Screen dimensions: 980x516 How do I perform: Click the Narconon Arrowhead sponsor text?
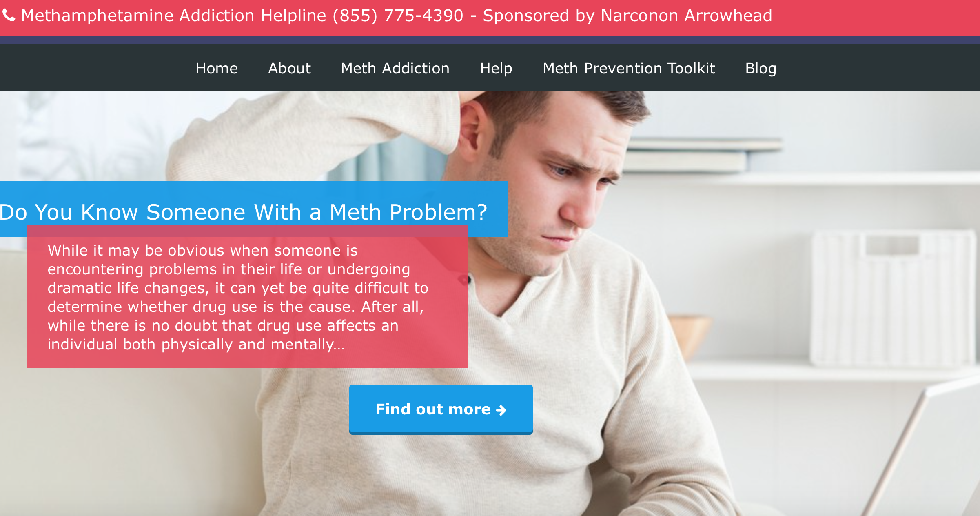pos(686,16)
